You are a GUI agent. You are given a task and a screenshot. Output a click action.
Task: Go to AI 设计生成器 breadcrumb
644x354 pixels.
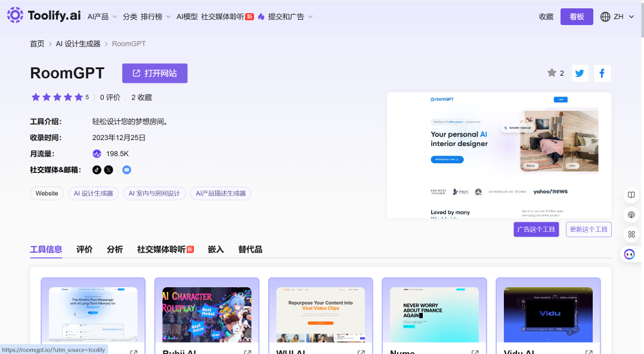pos(78,44)
